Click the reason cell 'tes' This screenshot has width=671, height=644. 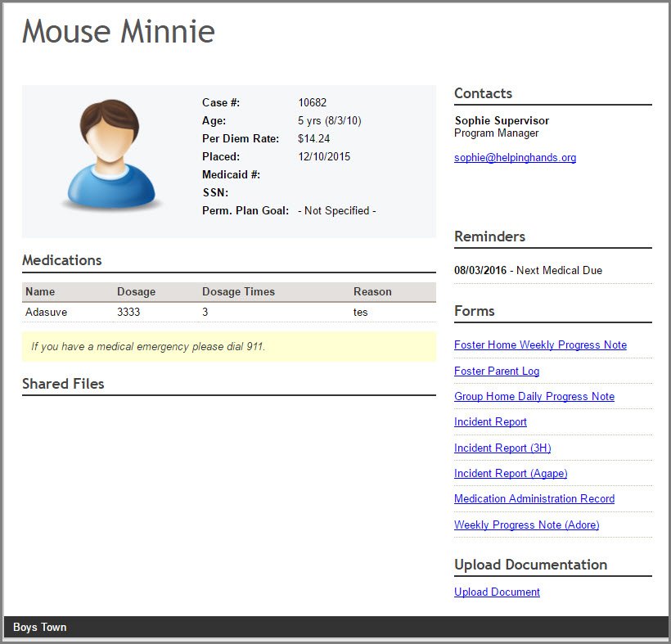(x=360, y=313)
